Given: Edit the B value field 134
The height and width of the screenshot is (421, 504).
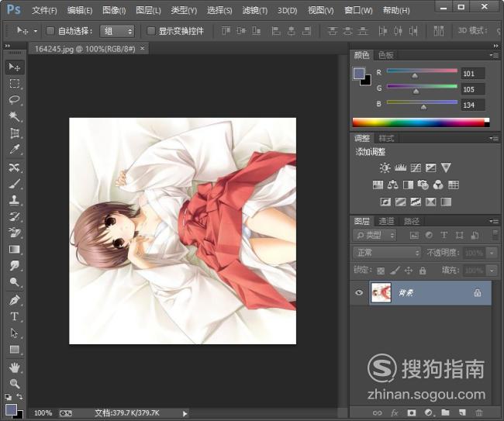Looking at the screenshot, I should [x=472, y=105].
